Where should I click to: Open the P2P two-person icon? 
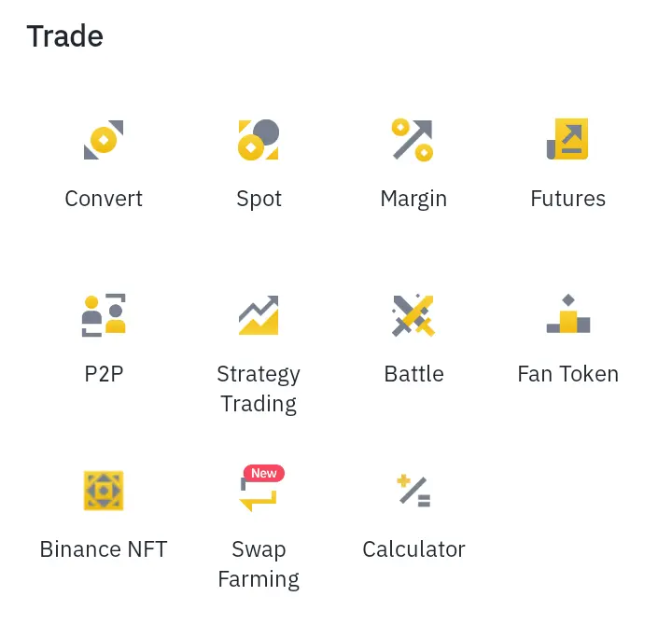[104, 314]
